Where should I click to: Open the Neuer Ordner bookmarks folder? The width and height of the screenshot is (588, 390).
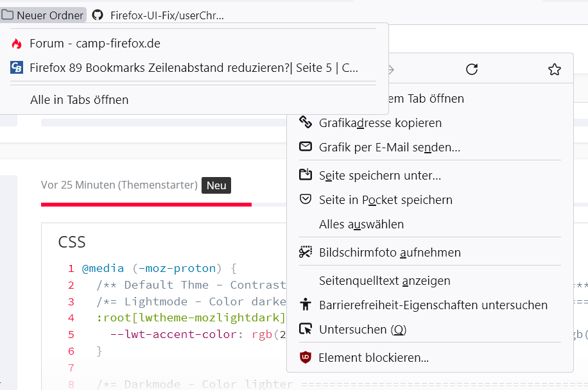click(43, 15)
